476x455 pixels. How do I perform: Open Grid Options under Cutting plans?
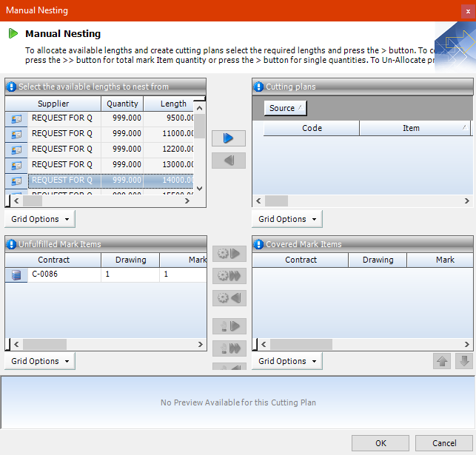(x=287, y=219)
